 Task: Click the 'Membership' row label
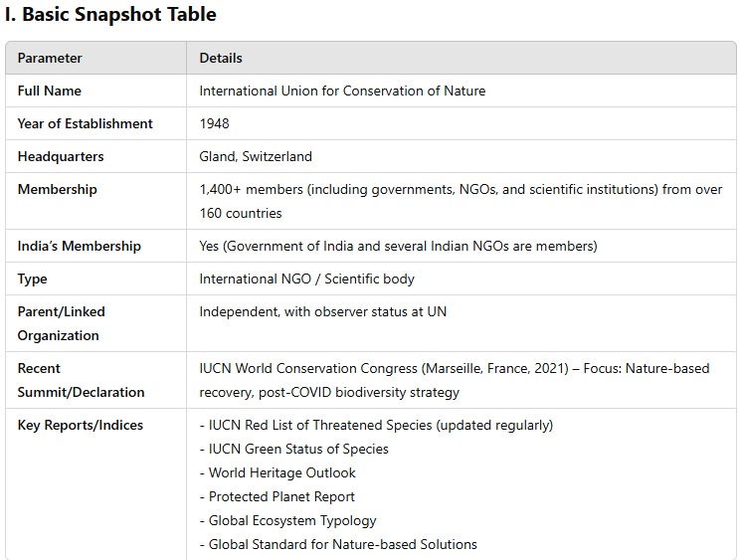point(57,190)
